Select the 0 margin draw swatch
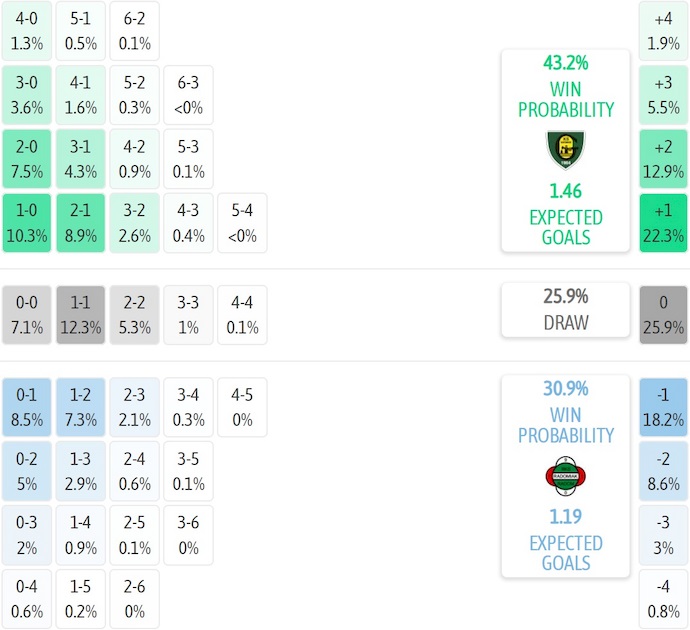690x630 pixels. point(664,314)
